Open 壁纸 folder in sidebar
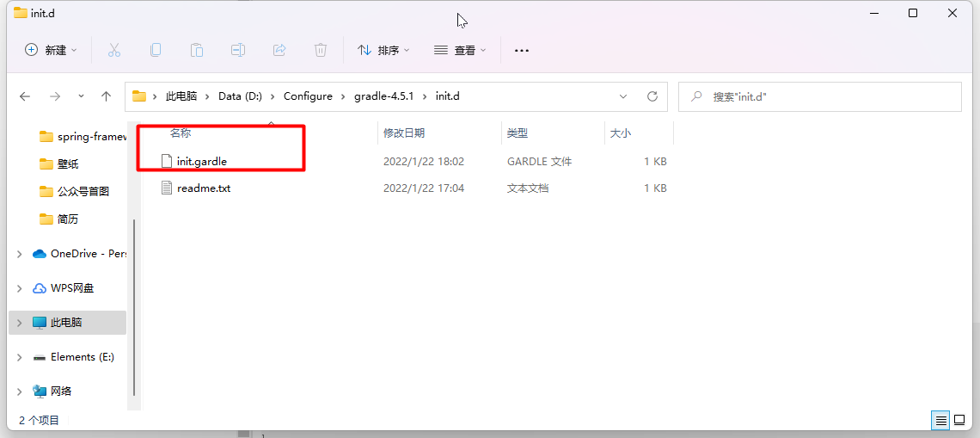The width and height of the screenshot is (980, 438). coord(58,164)
